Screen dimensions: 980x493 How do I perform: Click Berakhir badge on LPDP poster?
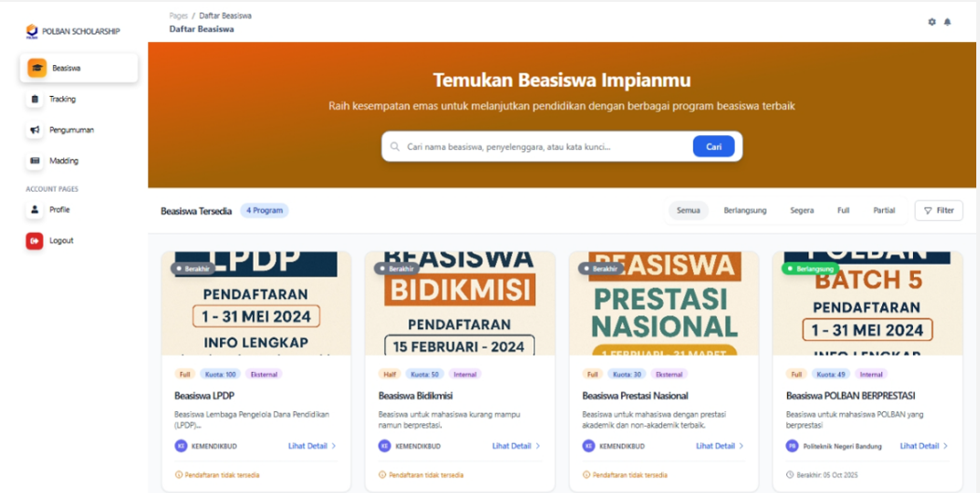pyautogui.click(x=193, y=268)
